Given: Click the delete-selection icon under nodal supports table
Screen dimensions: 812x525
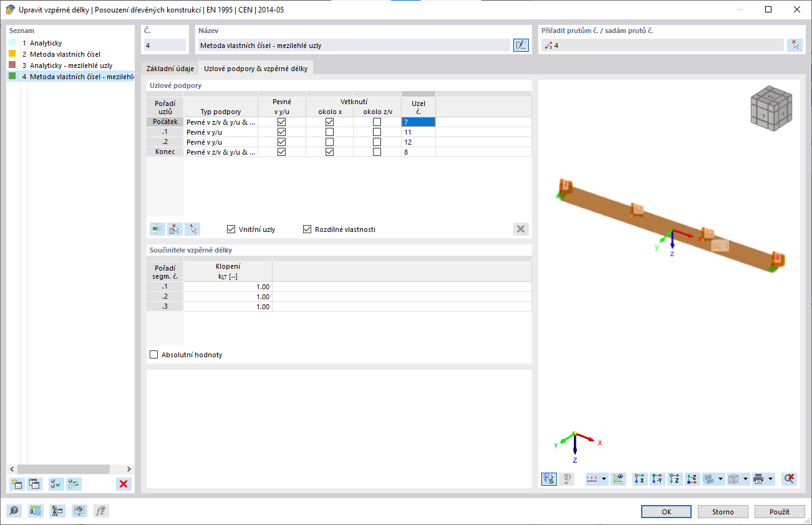Looking at the screenshot, I should point(175,229).
